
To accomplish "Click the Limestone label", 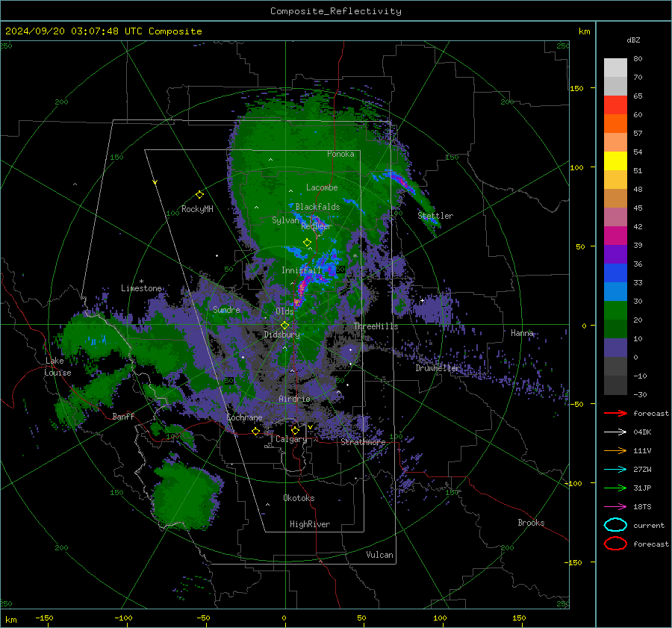I will [141, 288].
